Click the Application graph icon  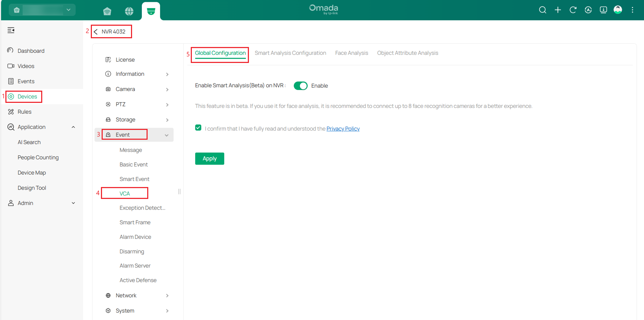pyautogui.click(x=11, y=127)
